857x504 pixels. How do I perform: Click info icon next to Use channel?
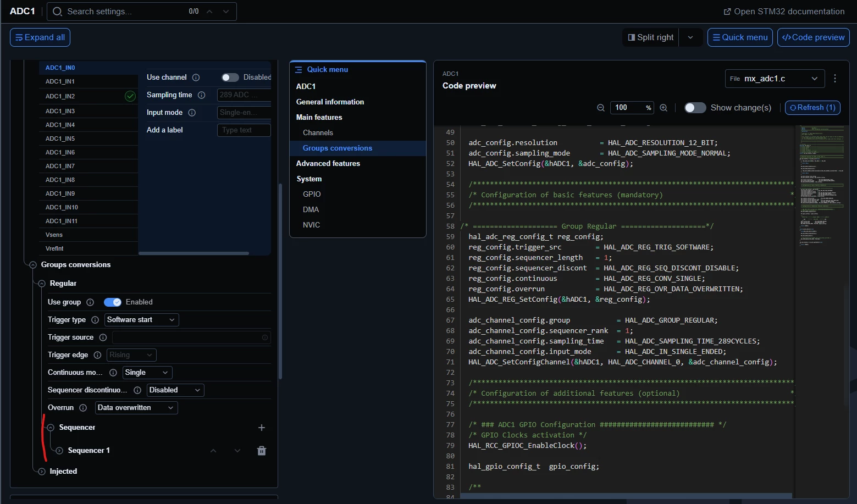tap(196, 77)
